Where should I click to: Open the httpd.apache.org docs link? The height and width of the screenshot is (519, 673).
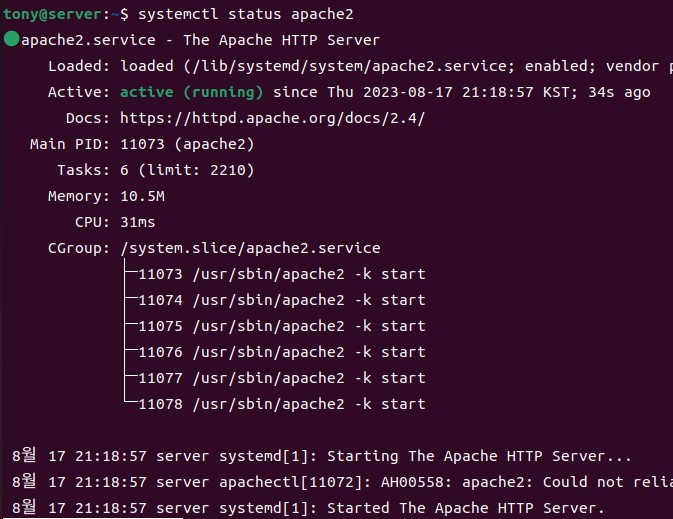click(272, 118)
